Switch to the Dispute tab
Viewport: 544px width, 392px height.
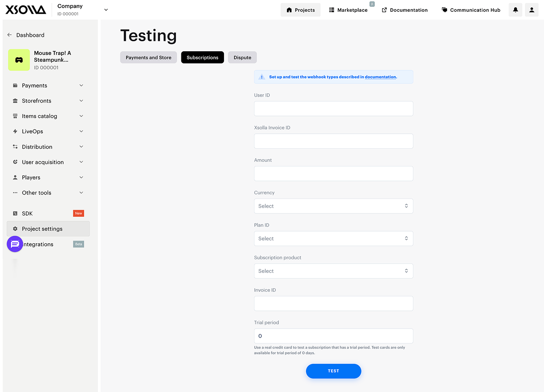[243, 58]
